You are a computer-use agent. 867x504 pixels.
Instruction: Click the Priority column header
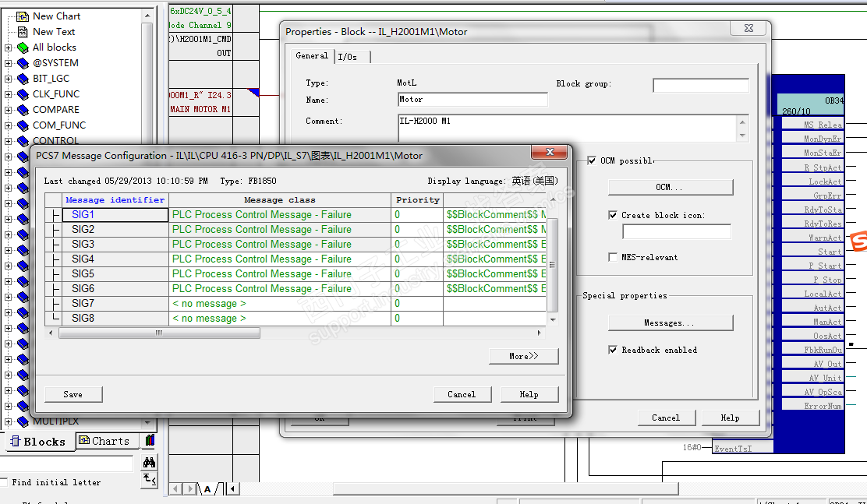pyautogui.click(x=417, y=200)
